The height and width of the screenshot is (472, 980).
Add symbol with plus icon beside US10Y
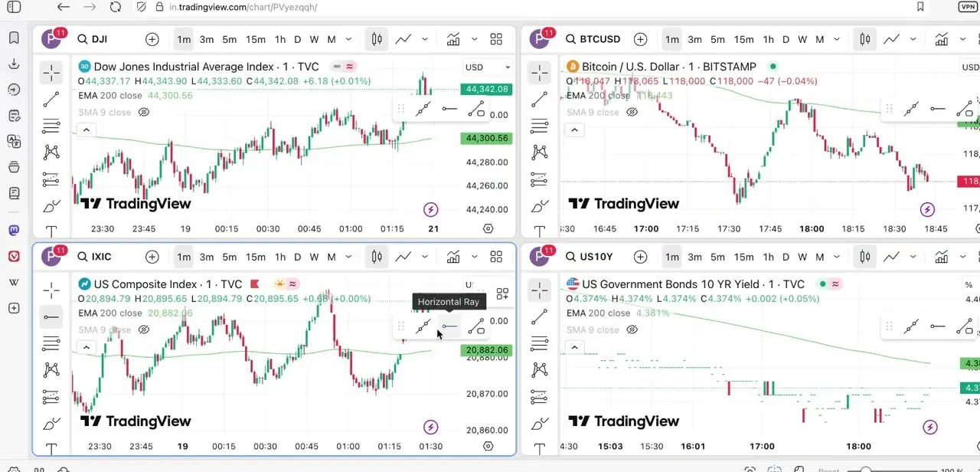[x=640, y=257]
